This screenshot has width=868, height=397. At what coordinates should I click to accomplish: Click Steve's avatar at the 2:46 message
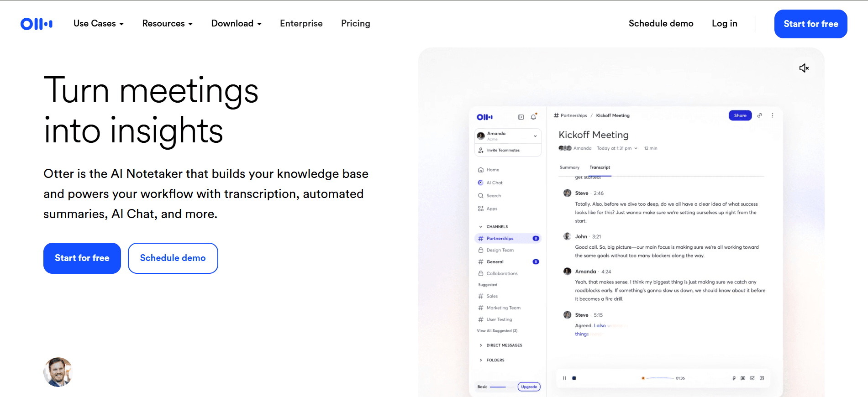click(x=567, y=193)
